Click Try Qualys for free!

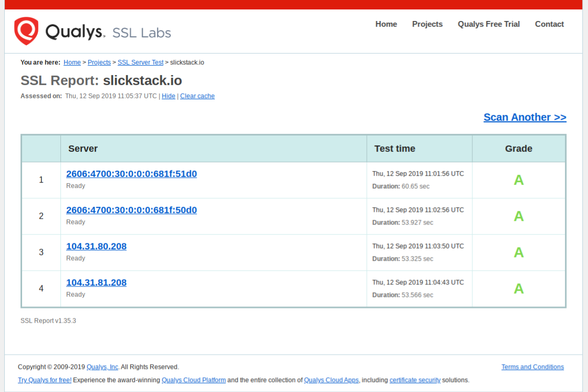tap(45, 380)
